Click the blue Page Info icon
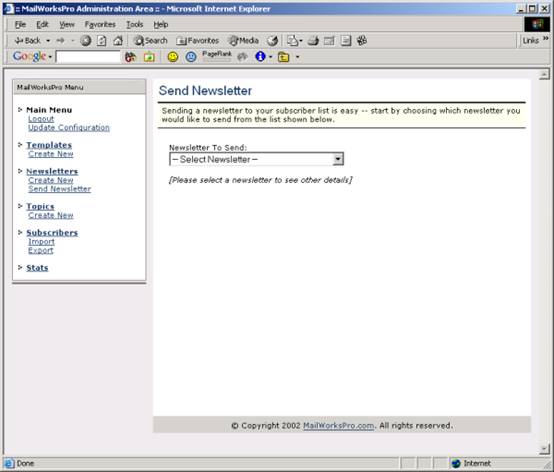 click(260, 57)
